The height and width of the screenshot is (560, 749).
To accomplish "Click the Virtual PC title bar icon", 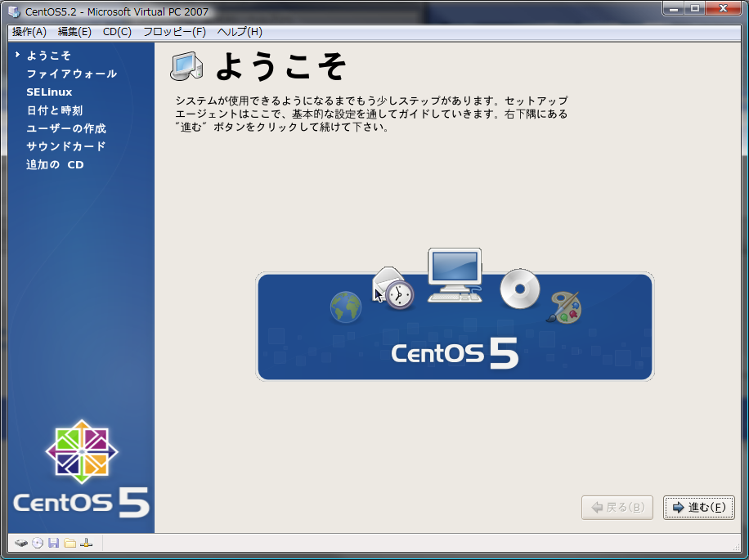I will point(15,11).
